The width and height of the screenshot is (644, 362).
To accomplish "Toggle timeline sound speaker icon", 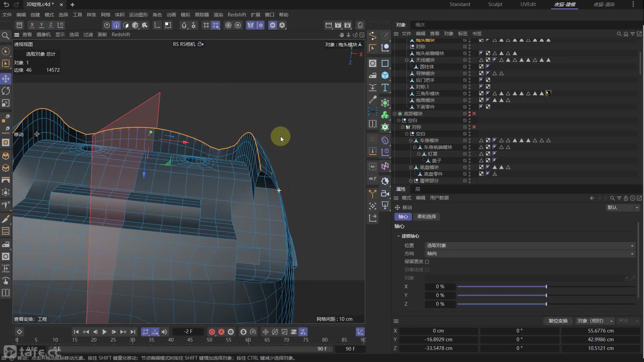I will coord(164,332).
